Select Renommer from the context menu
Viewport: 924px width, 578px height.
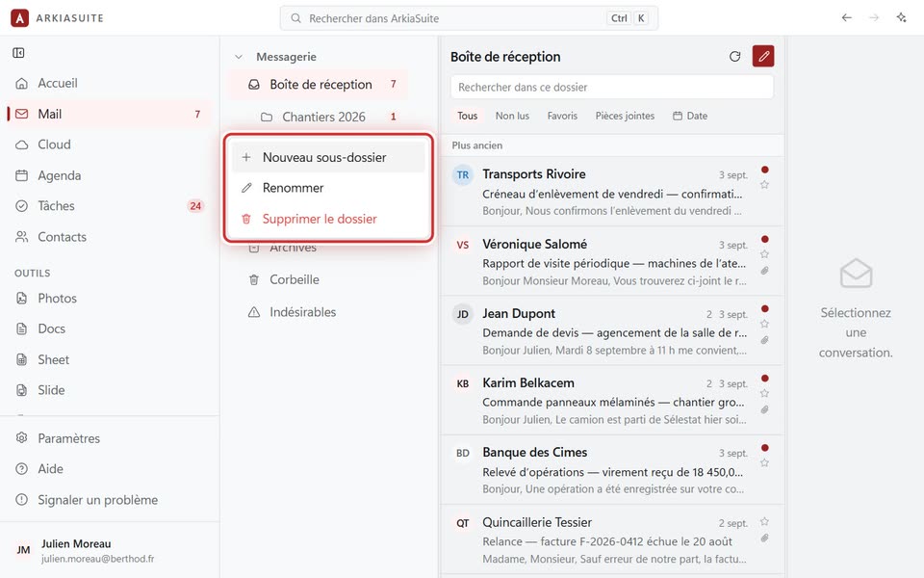pyautogui.click(x=328, y=188)
